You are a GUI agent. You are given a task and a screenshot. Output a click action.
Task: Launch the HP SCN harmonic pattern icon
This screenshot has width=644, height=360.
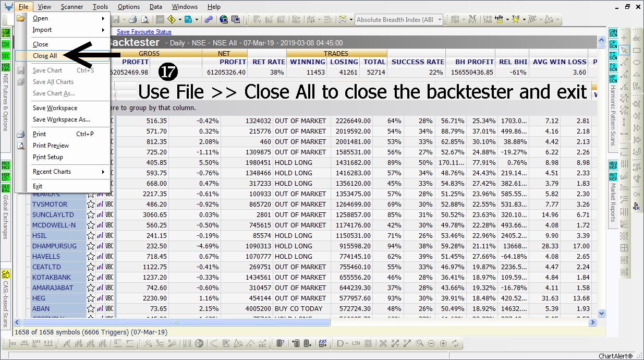coord(613,79)
